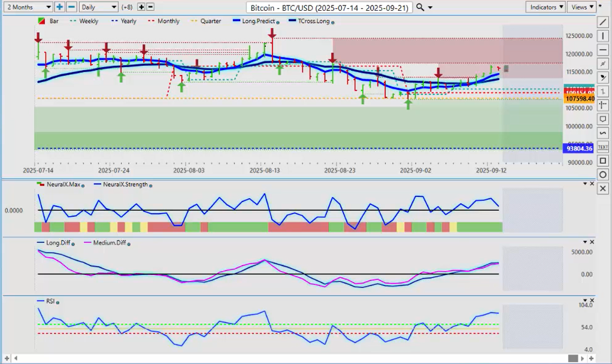Click the RSI legend label
The height and width of the screenshot is (364, 612).
[x=50, y=301]
